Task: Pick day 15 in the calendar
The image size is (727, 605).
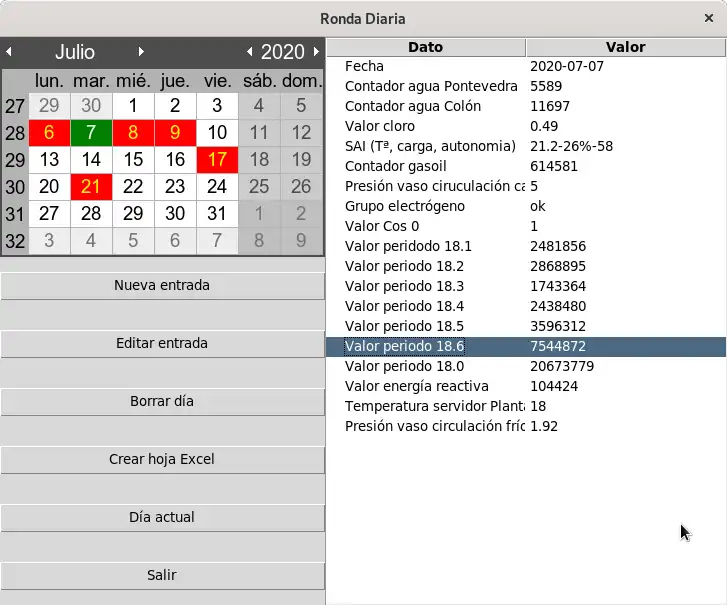Action: (x=133, y=159)
